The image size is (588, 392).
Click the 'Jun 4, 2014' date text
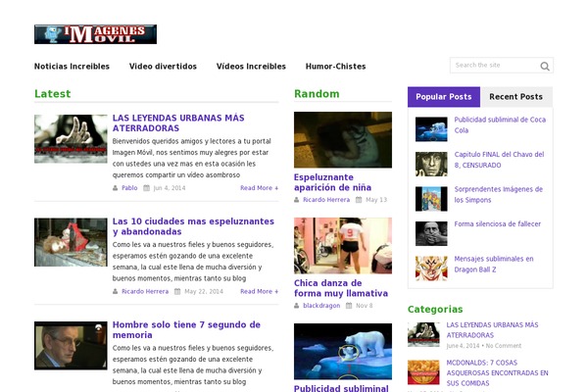point(170,188)
